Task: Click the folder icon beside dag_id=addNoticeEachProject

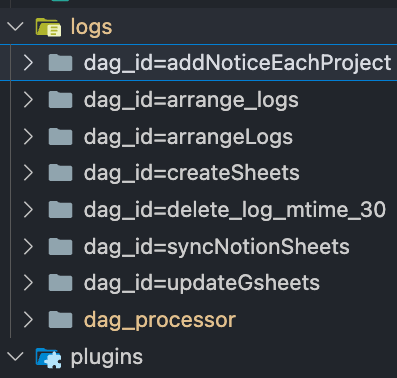Action: [x=60, y=63]
